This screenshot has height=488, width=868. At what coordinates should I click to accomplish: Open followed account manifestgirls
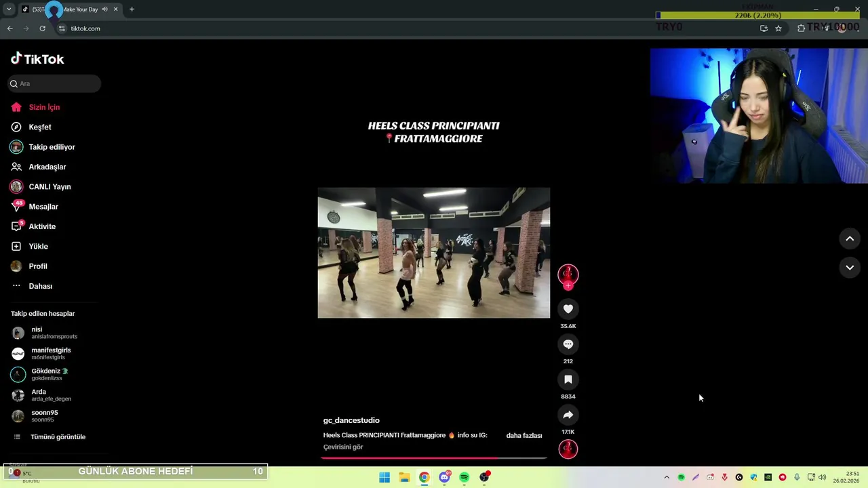[x=42, y=354]
